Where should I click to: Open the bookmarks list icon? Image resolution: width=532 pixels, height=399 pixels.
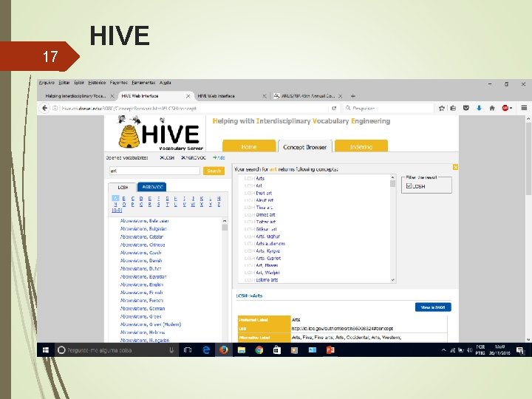pos(453,108)
